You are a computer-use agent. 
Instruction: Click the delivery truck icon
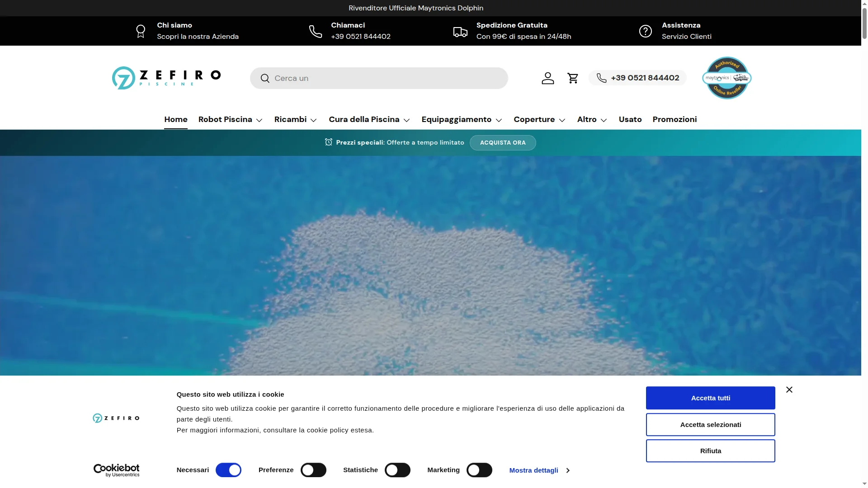[460, 32]
